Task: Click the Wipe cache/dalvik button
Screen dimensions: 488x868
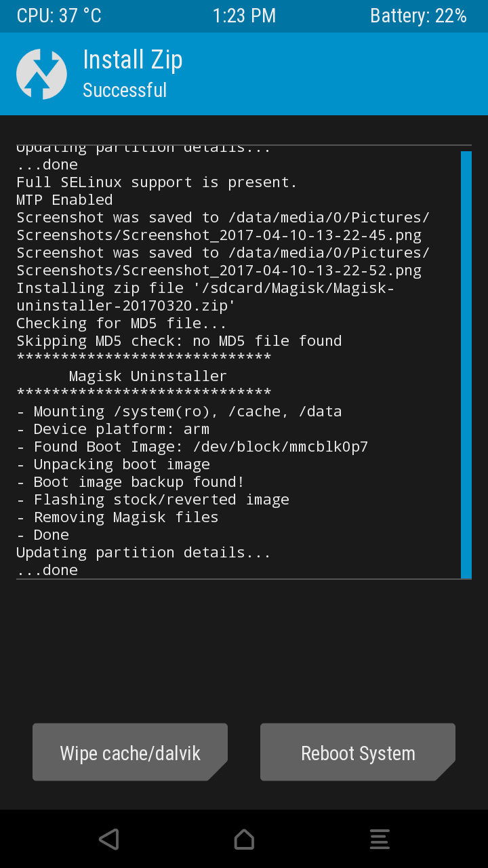Action: (x=130, y=752)
